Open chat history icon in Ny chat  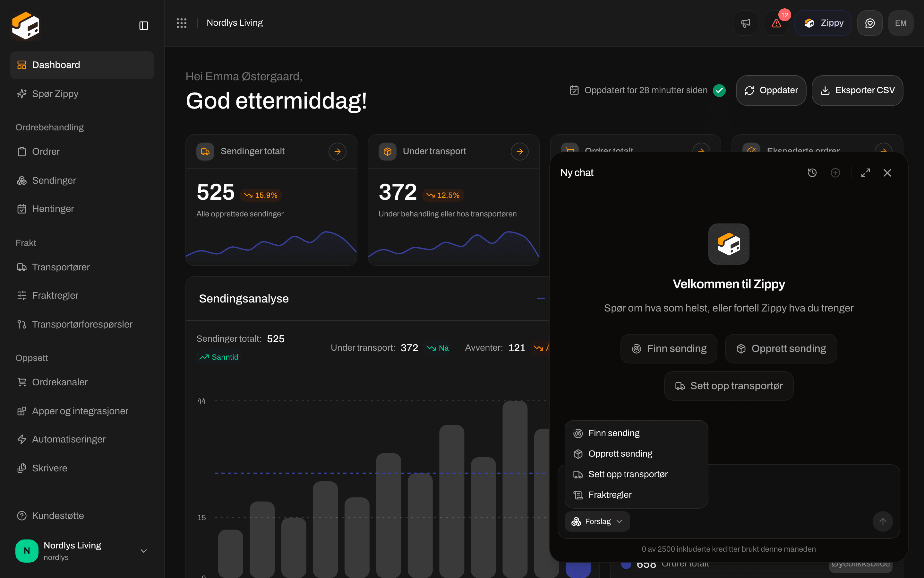[812, 173]
